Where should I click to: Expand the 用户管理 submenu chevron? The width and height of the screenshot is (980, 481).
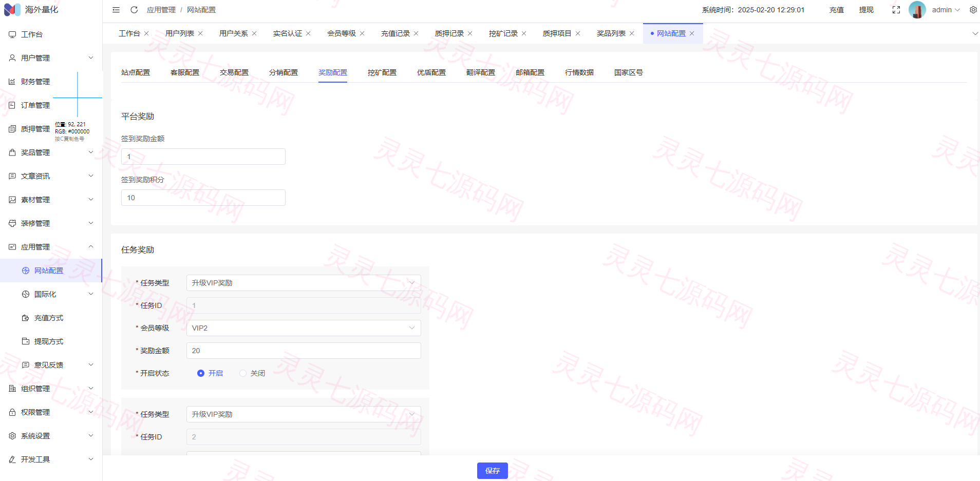(91, 57)
